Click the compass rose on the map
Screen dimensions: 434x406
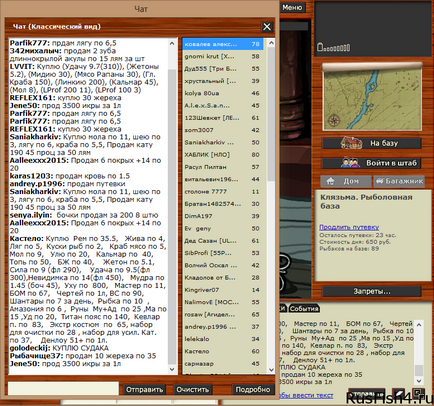[334, 121]
